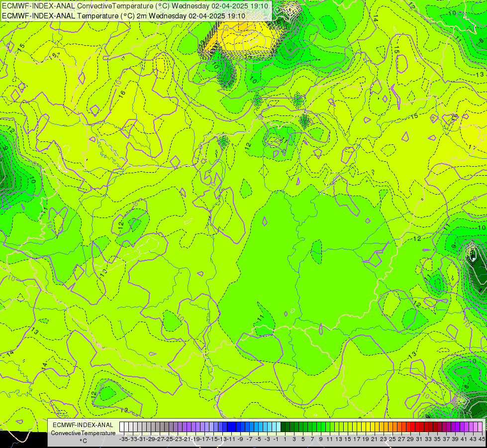Click legend scale value 21
This screenshot has height=448, width=487.
[x=375, y=440]
